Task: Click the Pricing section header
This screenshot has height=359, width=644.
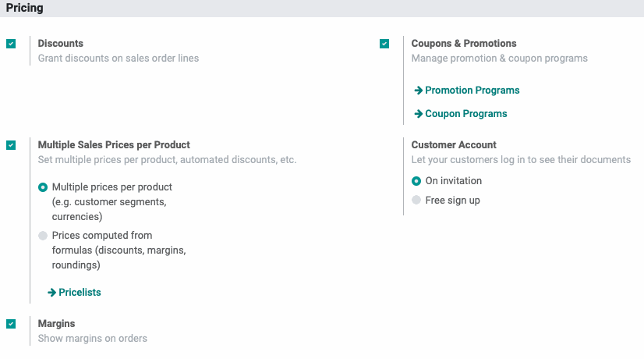Action: [25, 8]
